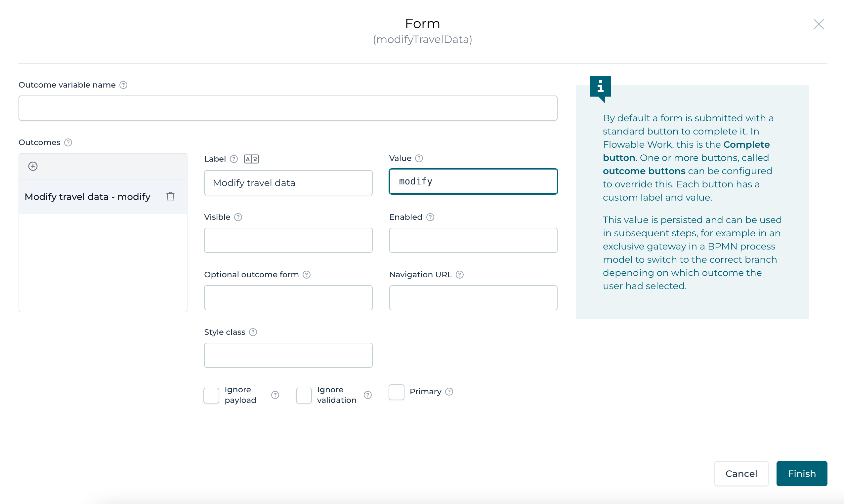
Task: Click the Optional outcome form field
Action: pyautogui.click(x=288, y=298)
